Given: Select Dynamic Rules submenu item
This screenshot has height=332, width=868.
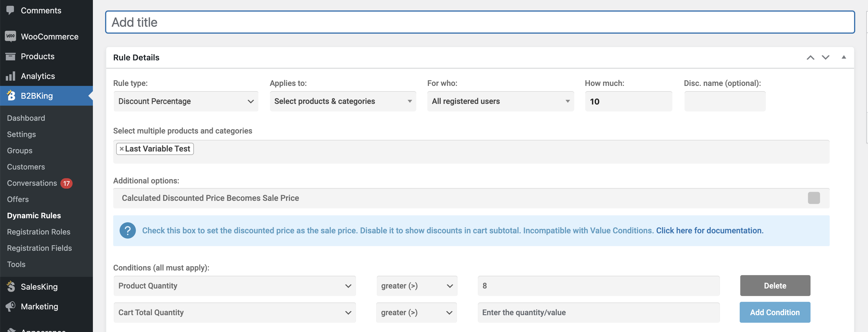Looking at the screenshot, I should coord(34,216).
